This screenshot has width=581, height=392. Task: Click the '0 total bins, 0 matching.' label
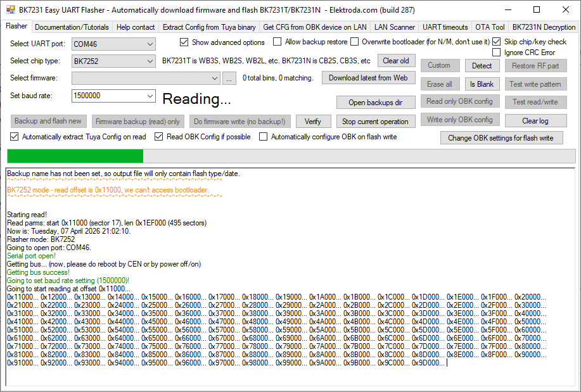tap(278, 78)
